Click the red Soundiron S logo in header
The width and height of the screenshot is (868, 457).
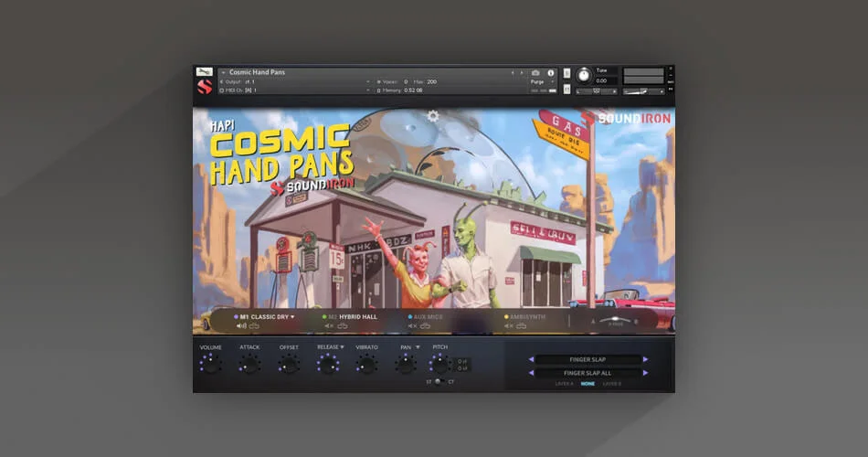(x=205, y=87)
